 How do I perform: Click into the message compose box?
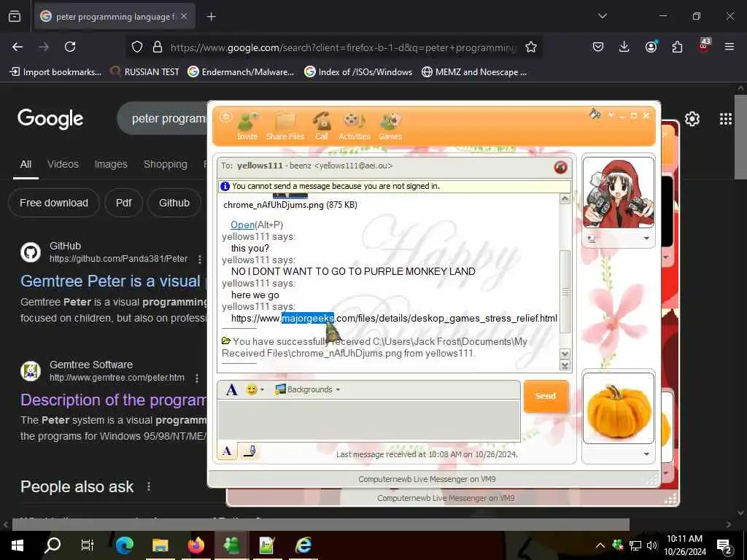click(368, 419)
